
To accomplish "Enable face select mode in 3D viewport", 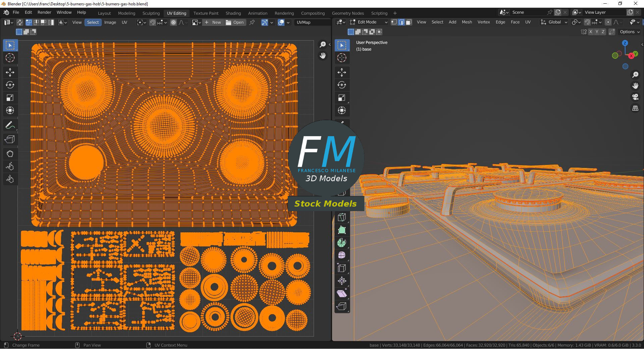I will (x=409, y=22).
